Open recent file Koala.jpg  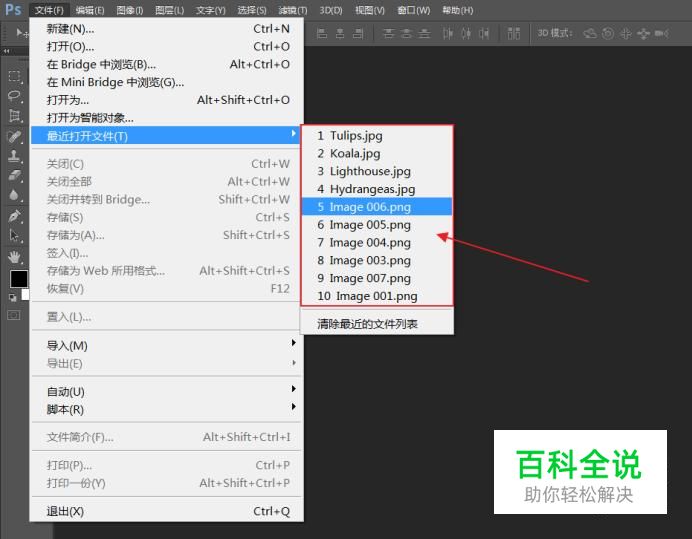coord(377,153)
